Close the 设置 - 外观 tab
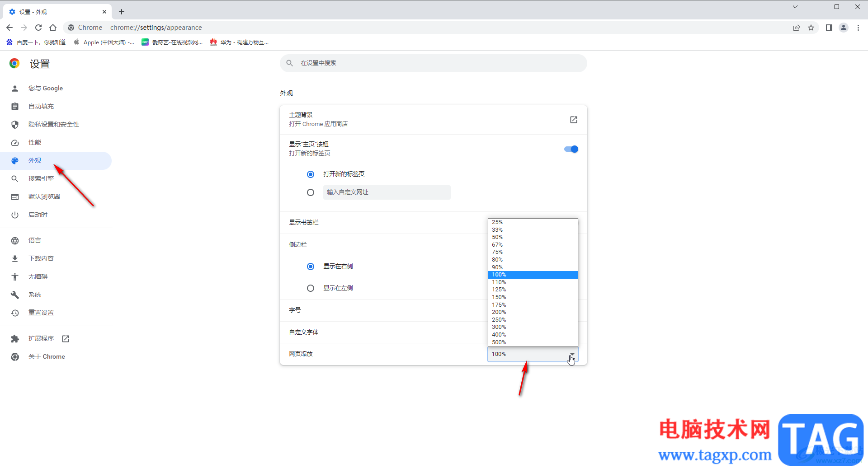The image size is (868, 468). click(x=104, y=12)
